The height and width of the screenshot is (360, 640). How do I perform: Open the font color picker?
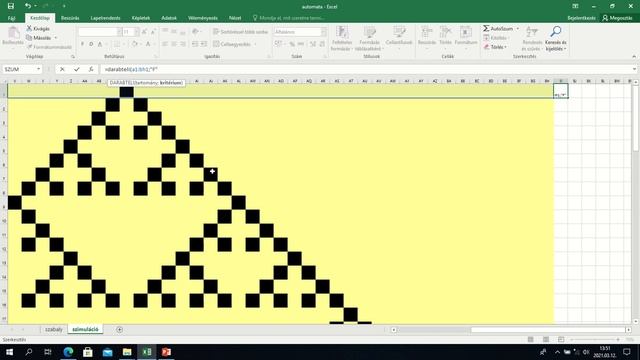[x=148, y=44]
